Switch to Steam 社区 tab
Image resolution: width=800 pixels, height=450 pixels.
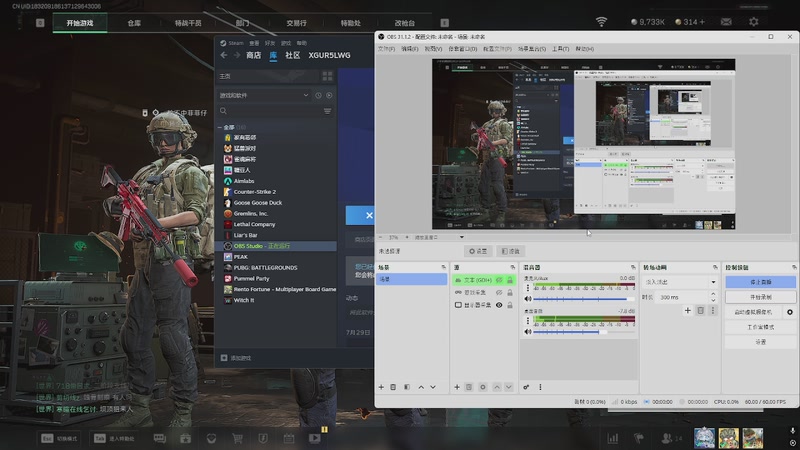pos(292,55)
